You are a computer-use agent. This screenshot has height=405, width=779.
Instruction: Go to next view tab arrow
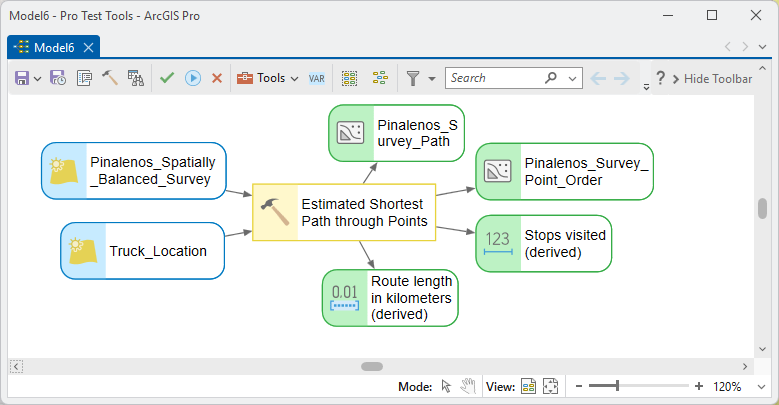745,47
